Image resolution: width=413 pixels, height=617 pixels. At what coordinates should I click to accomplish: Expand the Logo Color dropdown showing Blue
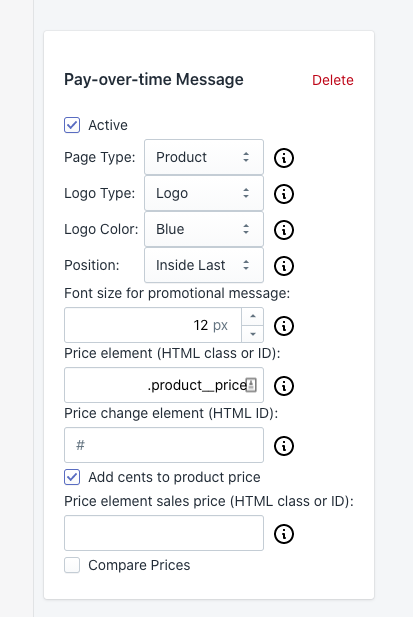[204, 229]
